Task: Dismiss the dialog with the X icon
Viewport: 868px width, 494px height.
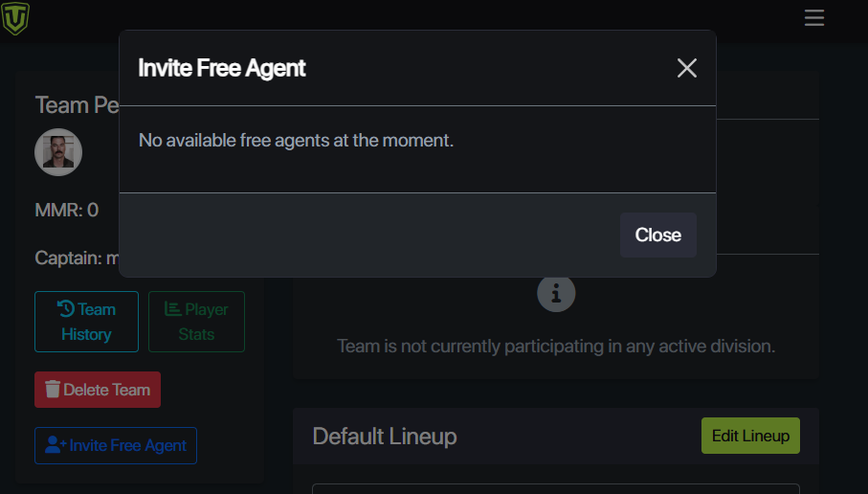Action: coord(686,68)
